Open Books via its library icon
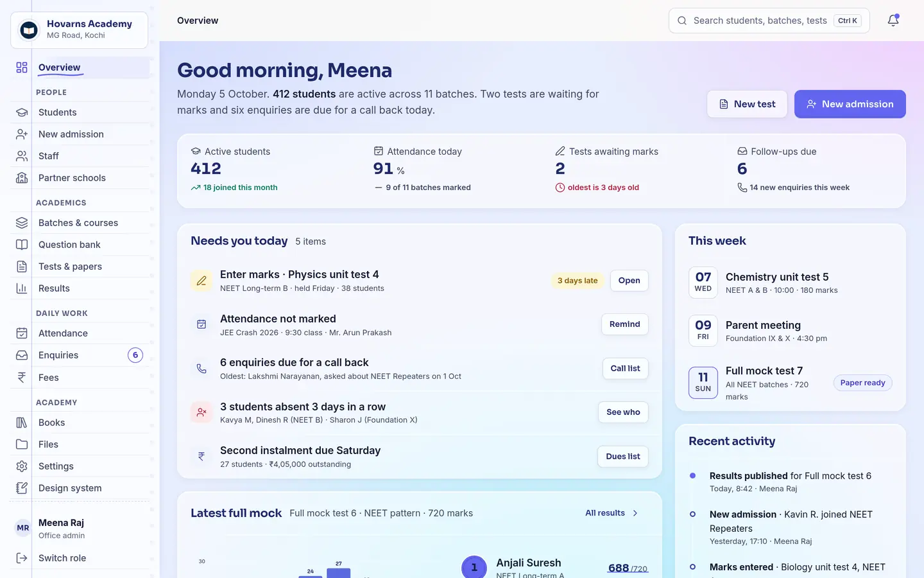This screenshot has height=578, width=924. (x=22, y=423)
